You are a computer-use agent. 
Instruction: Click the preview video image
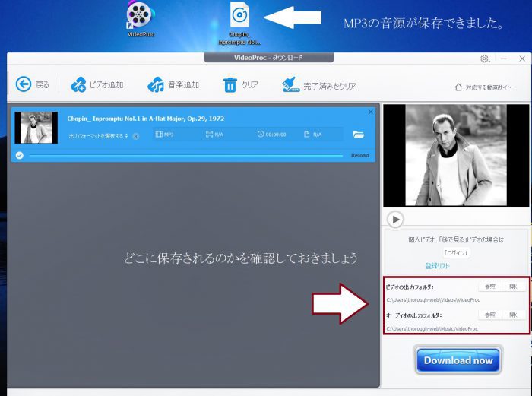tap(456, 155)
